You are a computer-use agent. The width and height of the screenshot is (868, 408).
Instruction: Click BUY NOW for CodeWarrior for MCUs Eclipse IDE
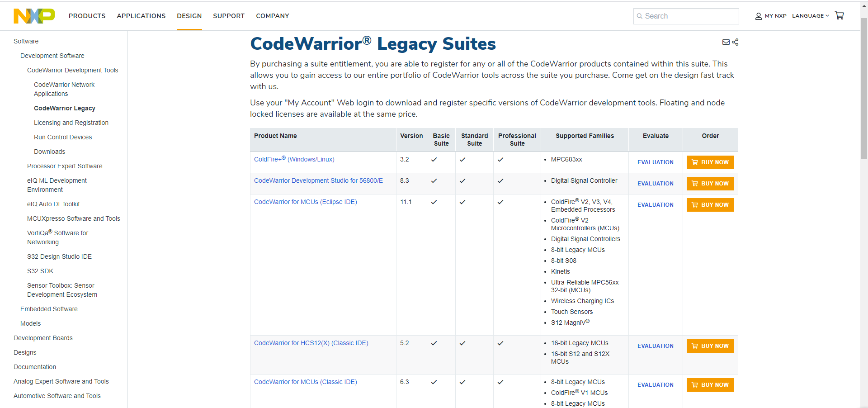[710, 204]
